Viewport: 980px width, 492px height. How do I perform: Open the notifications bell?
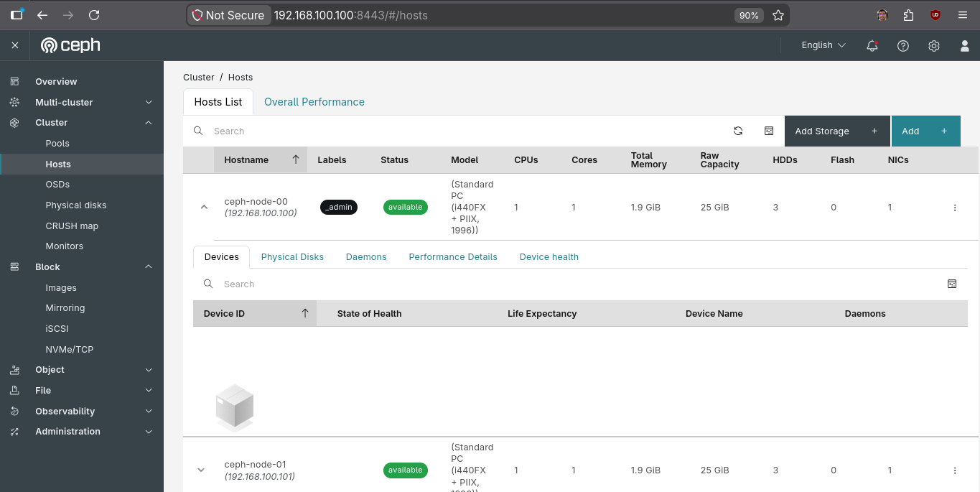pos(872,45)
